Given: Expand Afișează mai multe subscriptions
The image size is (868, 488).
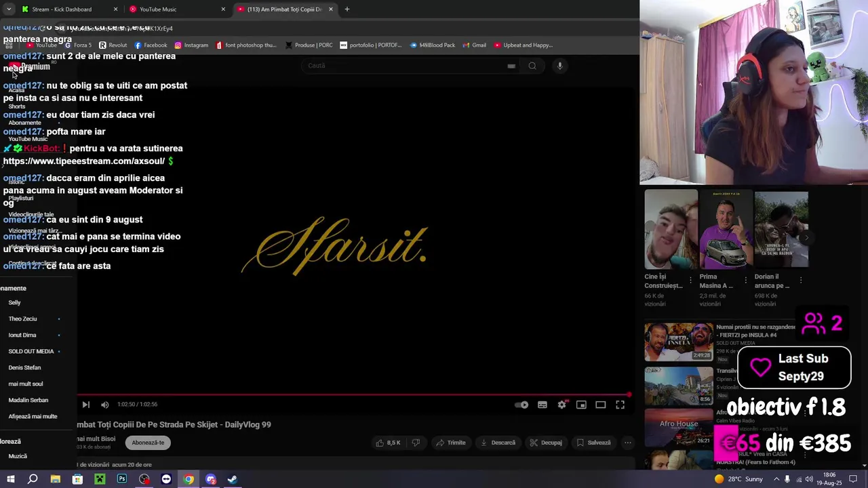Looking at the screenshot, I should 33,416.
